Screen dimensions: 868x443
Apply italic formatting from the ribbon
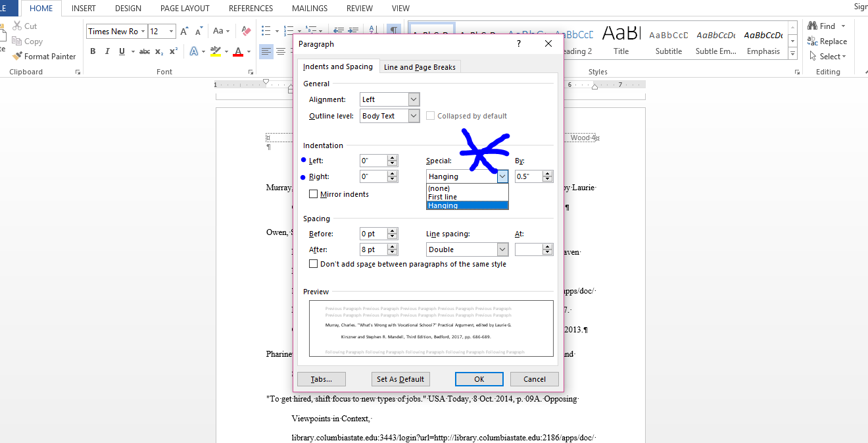[x=107, y=51]
